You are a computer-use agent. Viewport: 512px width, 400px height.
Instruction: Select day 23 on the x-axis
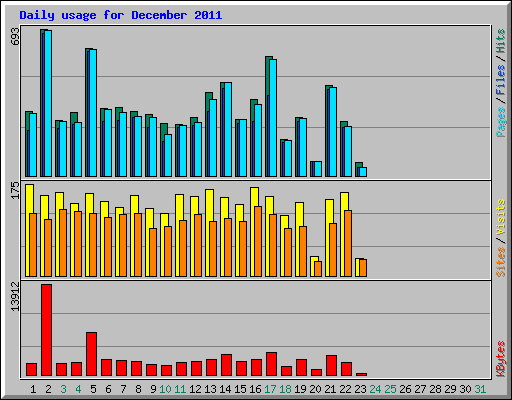coord(360,389)
